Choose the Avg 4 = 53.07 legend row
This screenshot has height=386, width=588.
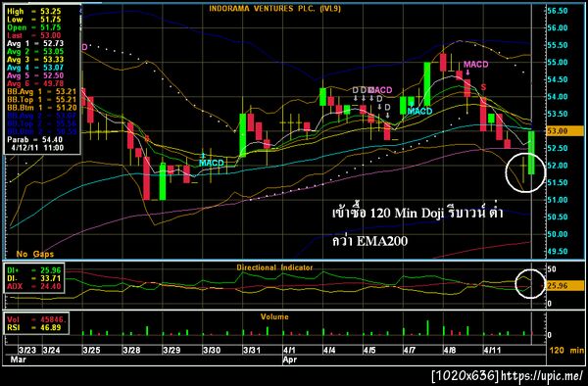35,68
